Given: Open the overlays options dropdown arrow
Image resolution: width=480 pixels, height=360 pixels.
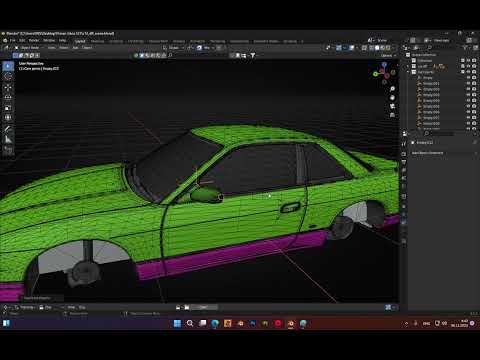Looking at the screenshot, I should (x=357, y=48).
